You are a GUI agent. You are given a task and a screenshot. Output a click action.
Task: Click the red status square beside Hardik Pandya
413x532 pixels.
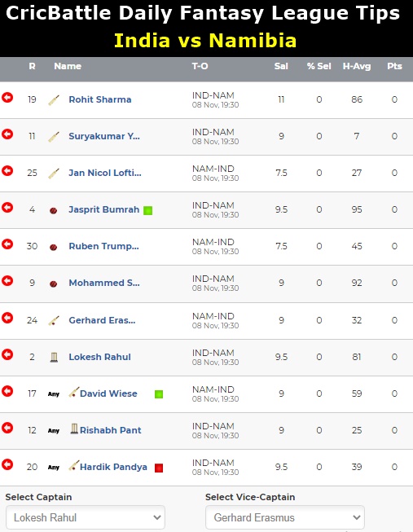point(159,468)
